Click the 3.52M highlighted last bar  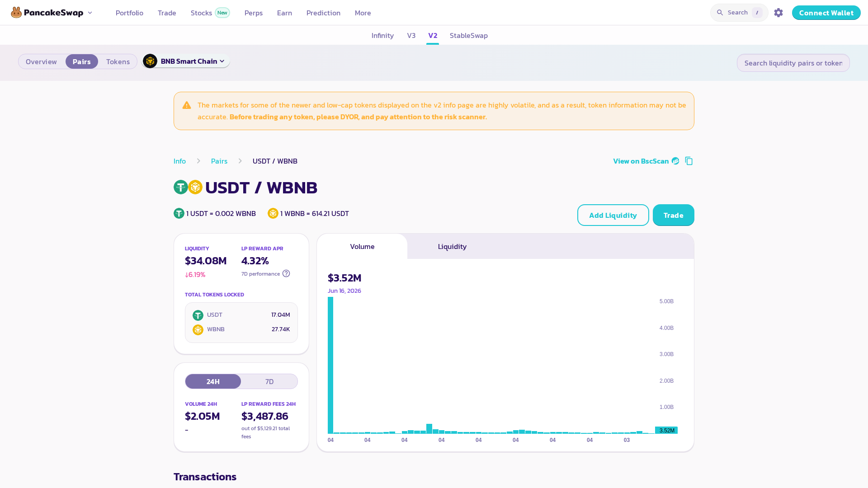666,430
